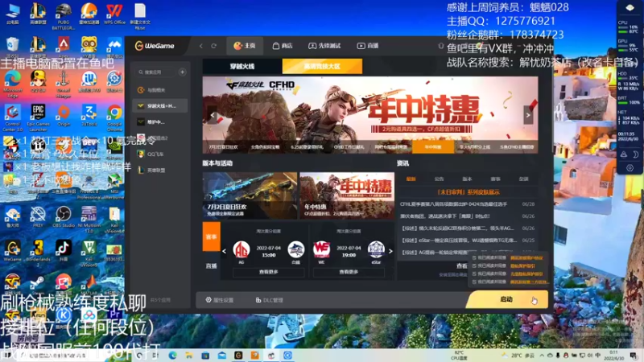Select the 直播 side tab under 赛事
This screenshot has width=644, height=362.
(x=212, y=266)
